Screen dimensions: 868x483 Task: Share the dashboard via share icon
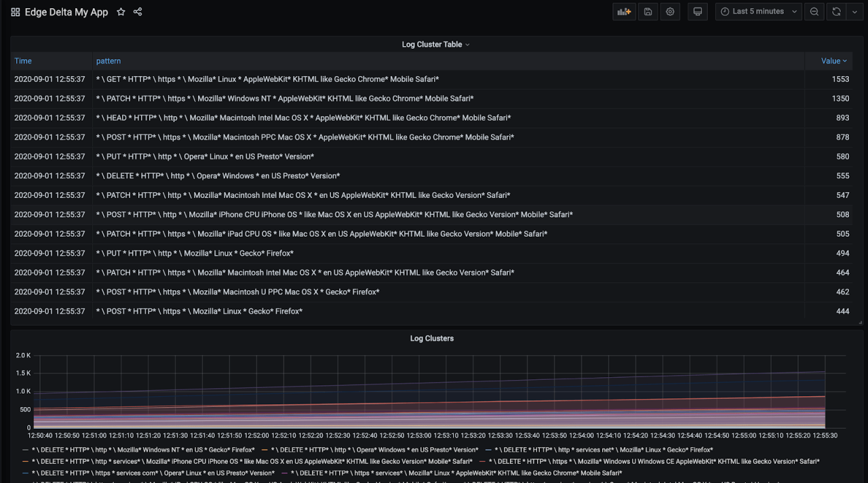pos(138,12)
